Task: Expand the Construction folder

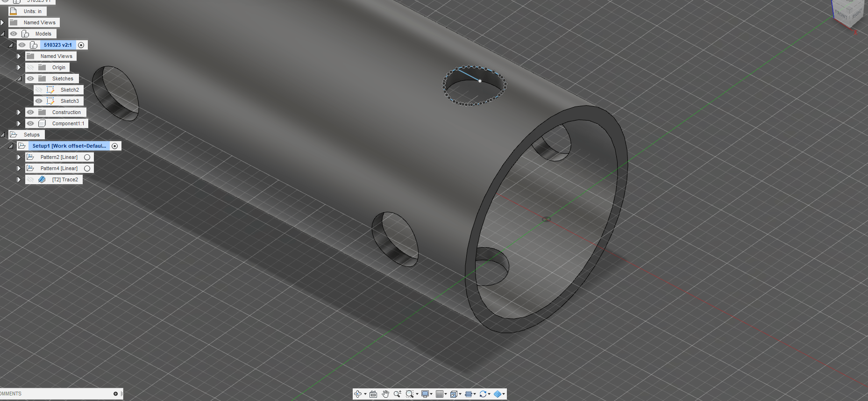Action: [19, 112]
